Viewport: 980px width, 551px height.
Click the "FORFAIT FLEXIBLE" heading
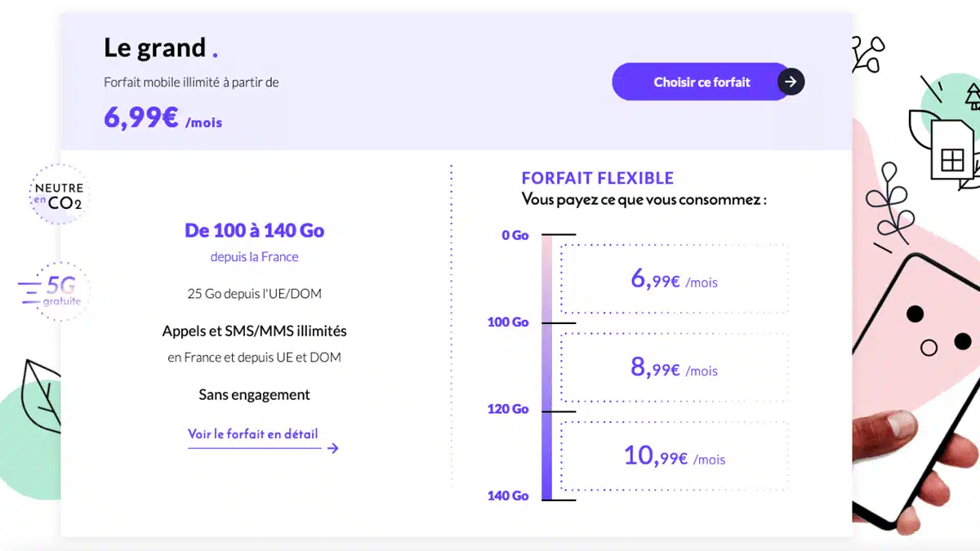coord(598,178)
